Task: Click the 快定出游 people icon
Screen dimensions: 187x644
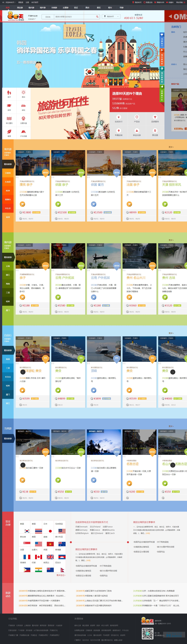Action: point(137,130)
